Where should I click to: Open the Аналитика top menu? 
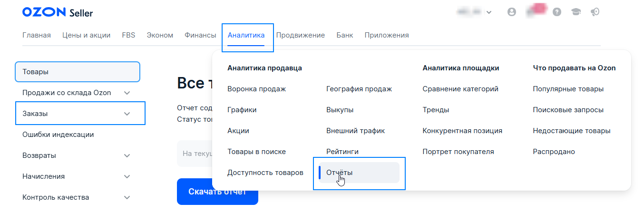point(246,35)
